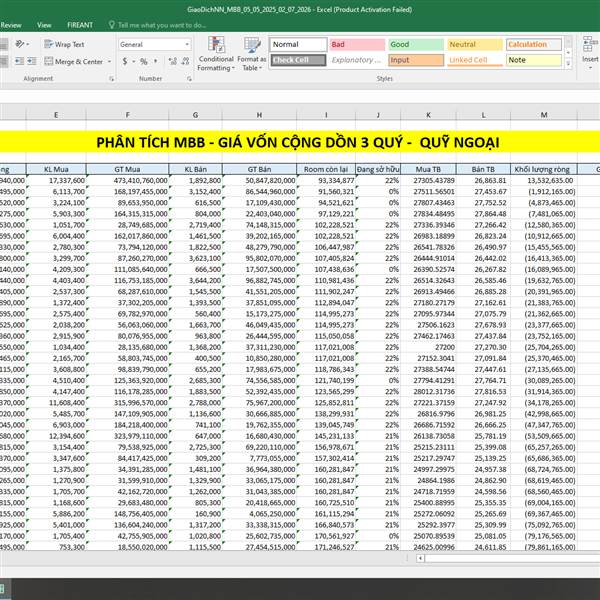Screen dimensions: 600x600
Task: Click the Mua TB header cell
Action: coord(428,169)
